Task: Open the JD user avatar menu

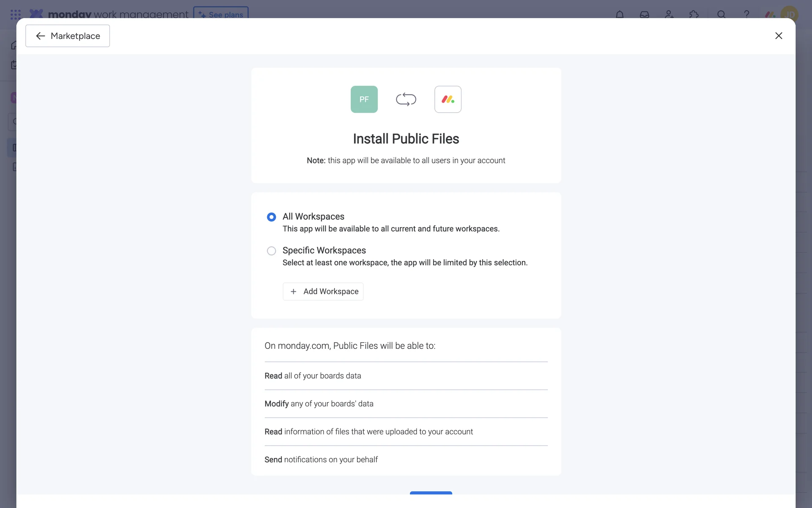Action: pos(789,14)
